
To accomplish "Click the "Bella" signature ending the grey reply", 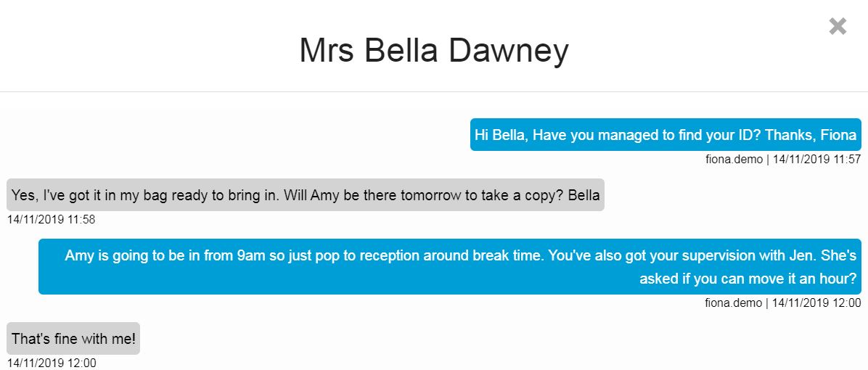I will point(584,195).
